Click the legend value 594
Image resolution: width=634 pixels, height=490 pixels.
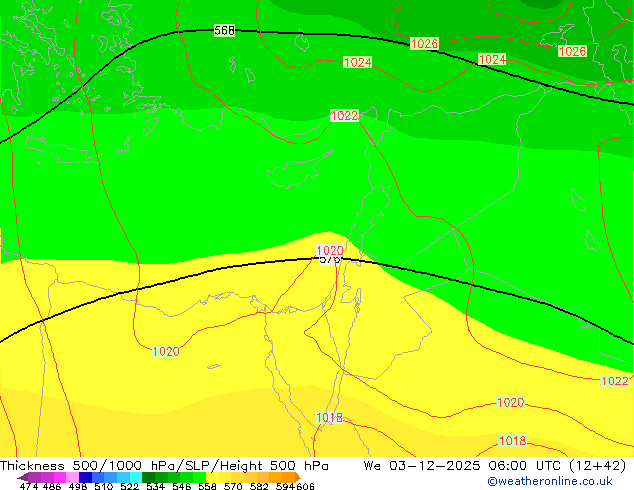coord(285,486)
